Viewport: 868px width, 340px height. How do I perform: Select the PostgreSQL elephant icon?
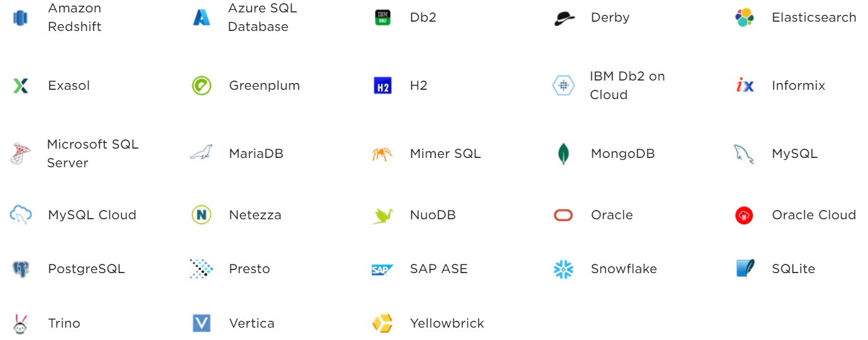click(x=20, y=269)
